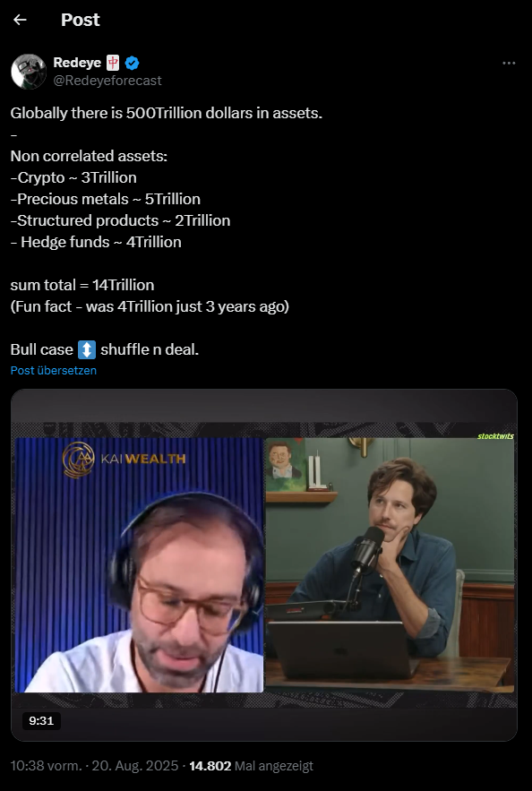Click the up-down arrow emoji after Bull case
532x791 pixels.
87,349
